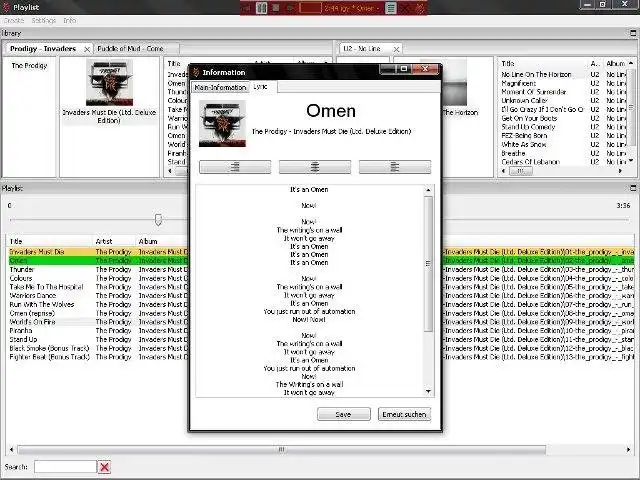Close the 'U2 - No Line' library tab
Image resolution: width=640 pixels, height=480 pixels.
point(396,49)
